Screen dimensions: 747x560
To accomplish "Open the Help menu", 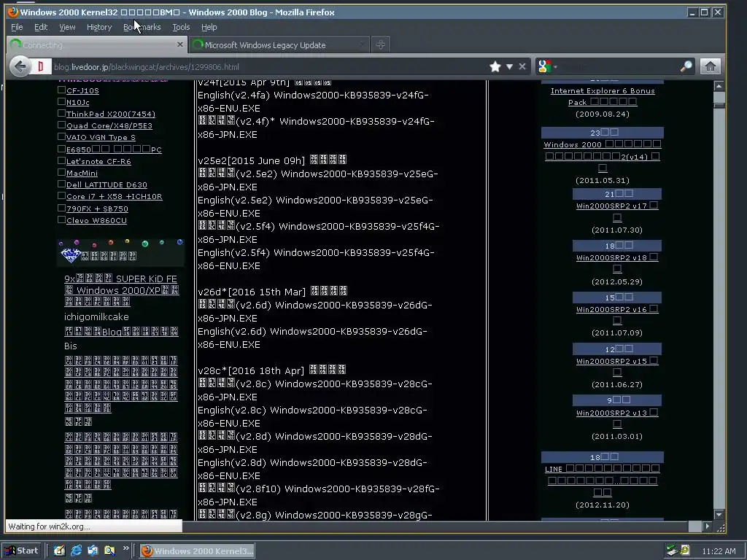I will pos(209,27).
